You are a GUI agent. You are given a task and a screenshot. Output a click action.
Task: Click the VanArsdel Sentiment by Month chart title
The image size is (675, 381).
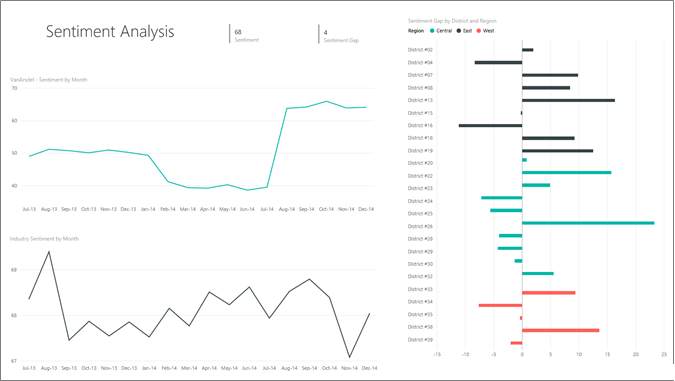click(x=49, y=80)
